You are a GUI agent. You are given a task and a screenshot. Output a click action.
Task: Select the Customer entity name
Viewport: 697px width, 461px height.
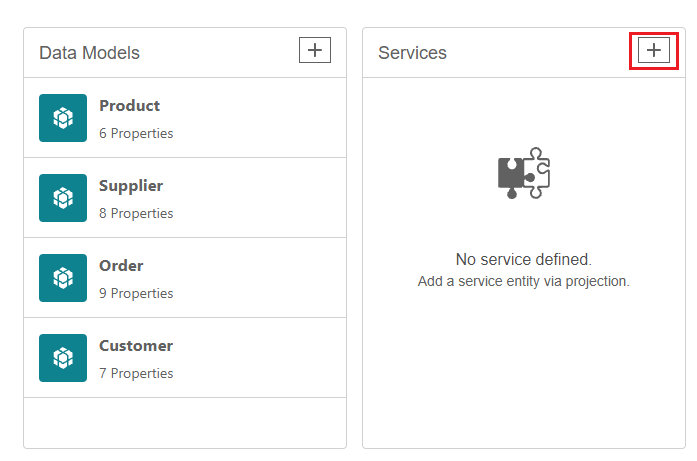point(136,345)
